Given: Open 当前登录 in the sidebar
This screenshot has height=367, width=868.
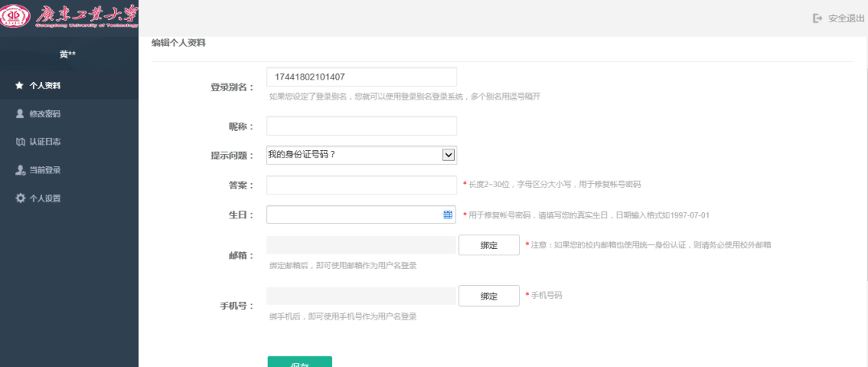Looking at the screenshot, I should click(69, 170).
